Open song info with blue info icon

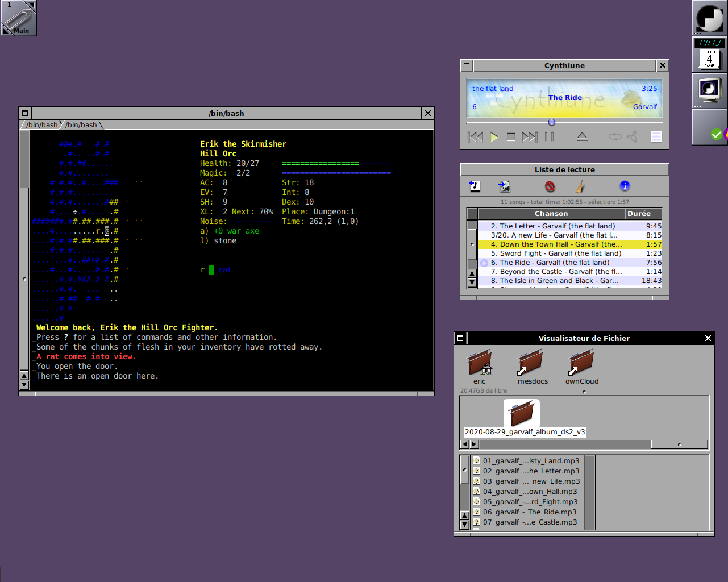pyautogui.click(x=625, y=186)
